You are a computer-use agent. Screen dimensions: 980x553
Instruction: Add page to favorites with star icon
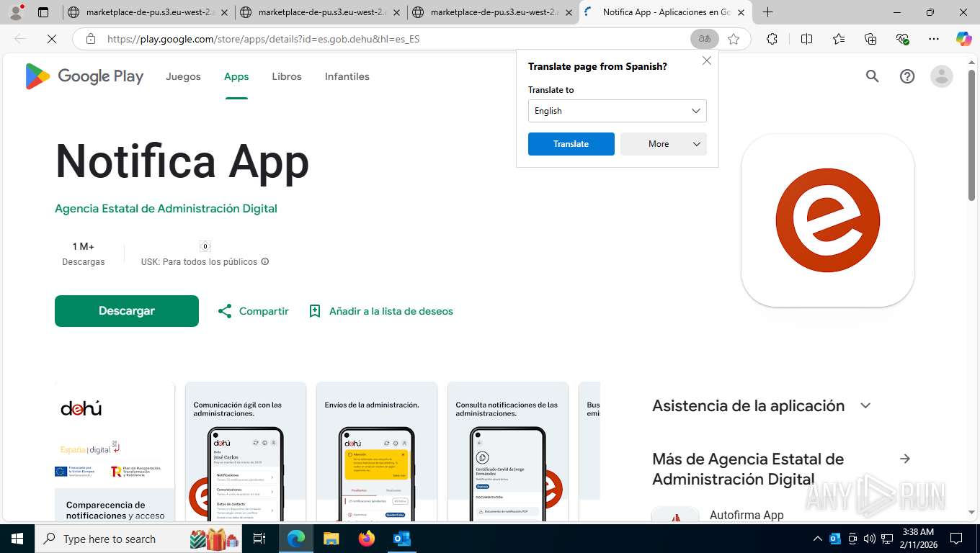(734, 39)
